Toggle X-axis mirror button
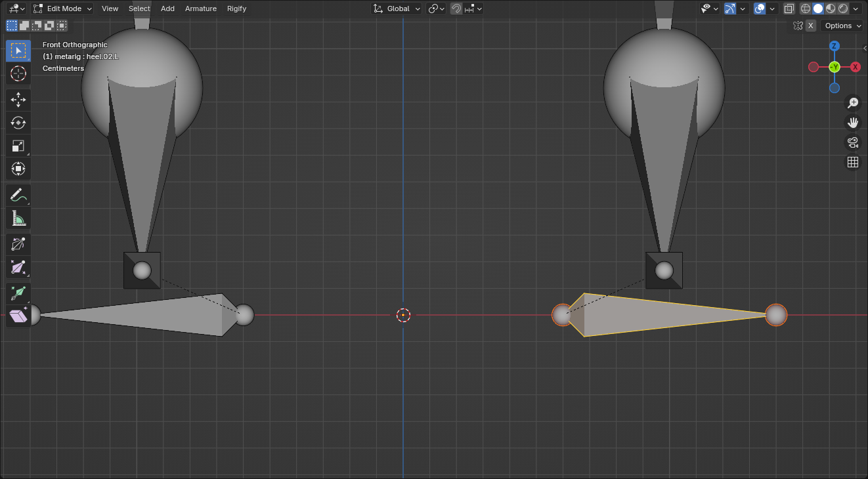 pos(811,26)
